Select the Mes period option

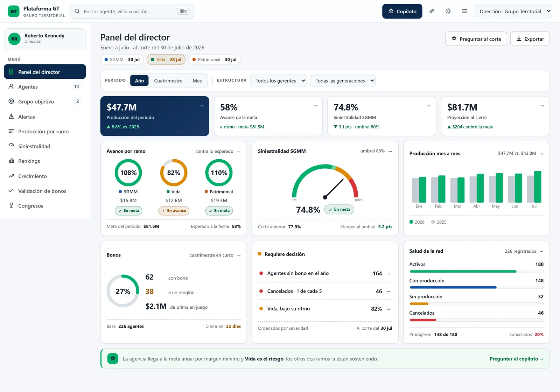pyautogui.click(x=197, y=80)
